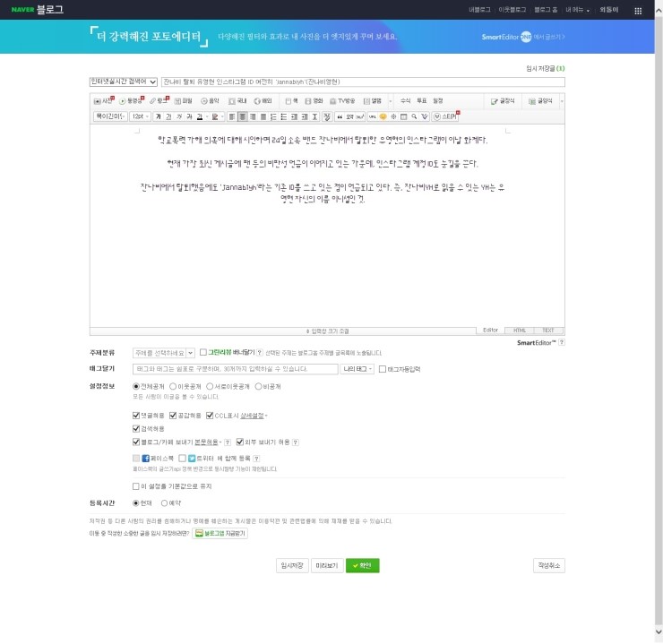Click the 미리보기 preview button

click(x=327, y=566)
